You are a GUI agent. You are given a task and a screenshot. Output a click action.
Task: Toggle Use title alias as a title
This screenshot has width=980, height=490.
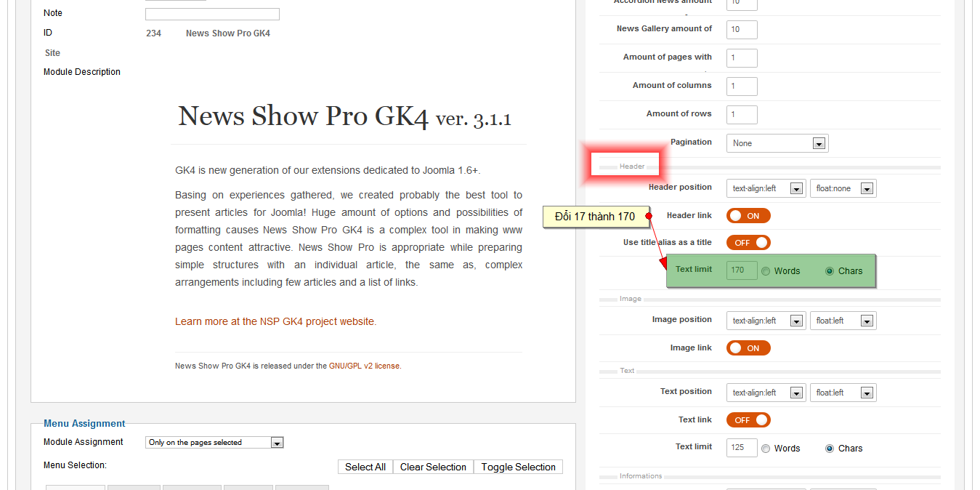[748, 243]
